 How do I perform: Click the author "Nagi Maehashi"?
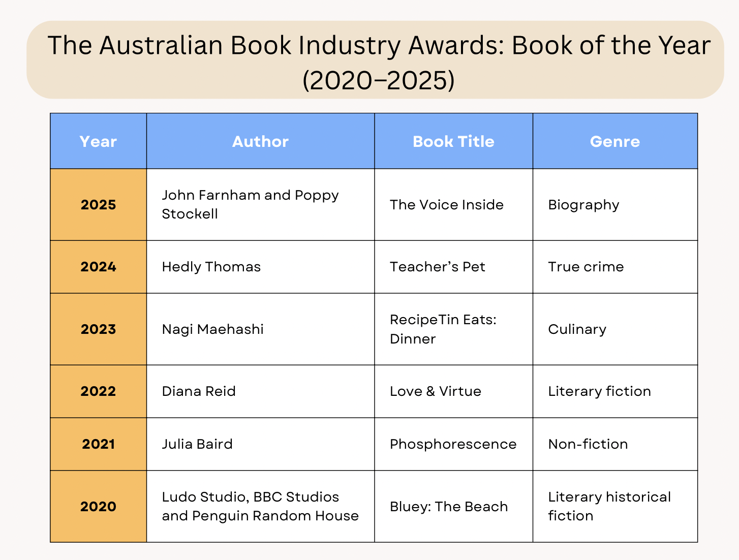click(213, 329)
